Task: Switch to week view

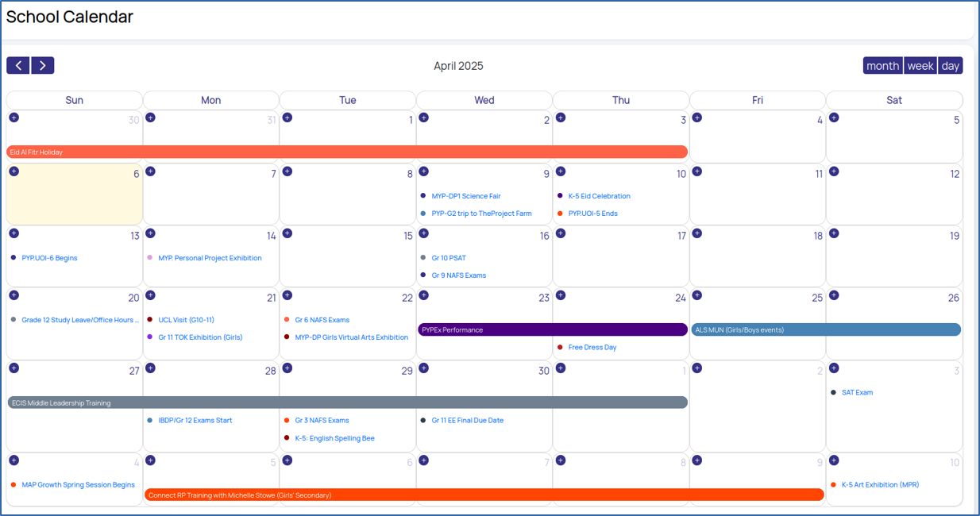Action: coord(920,66)
